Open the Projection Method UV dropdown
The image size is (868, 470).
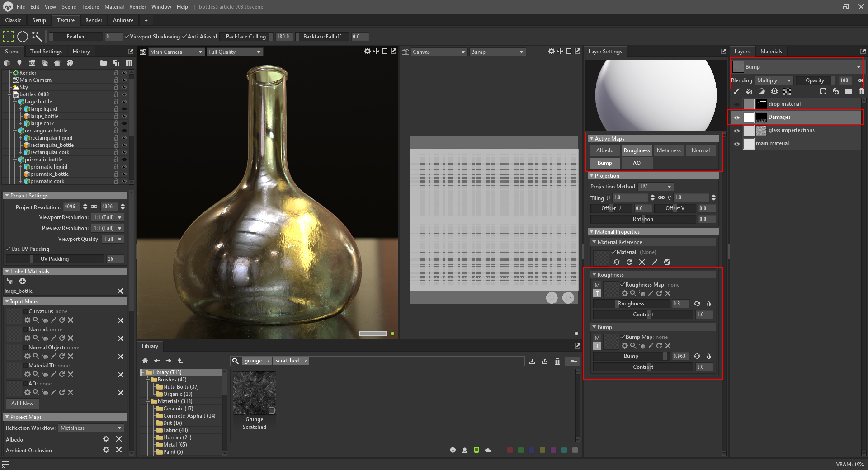coord(656,187)
